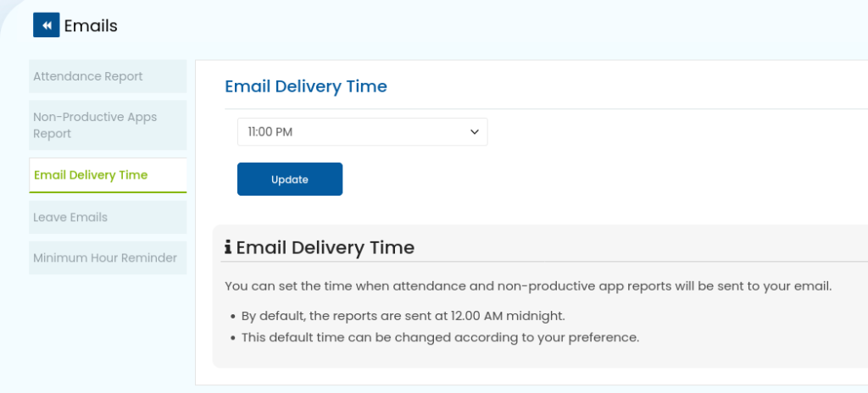Image resolution: width=868 pixels, height=393 pixels.
Task: Click the blue Update button
Action: point(290,180)
